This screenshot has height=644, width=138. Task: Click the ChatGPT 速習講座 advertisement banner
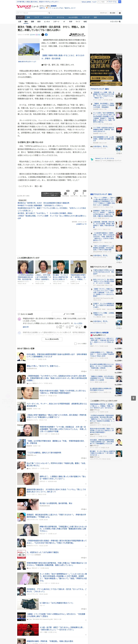coord(106,70)
